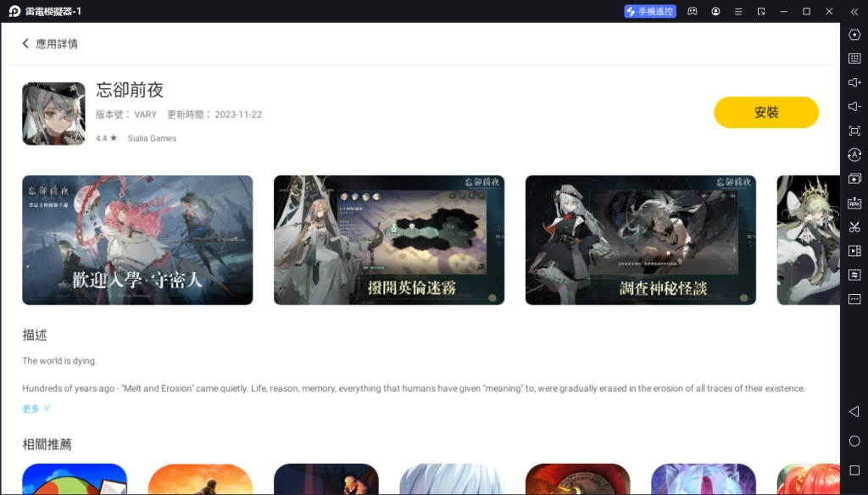This screenshot has height=495, width=868.
Task: Open the user account icon in title bar
Action: [x=715, y=11]
